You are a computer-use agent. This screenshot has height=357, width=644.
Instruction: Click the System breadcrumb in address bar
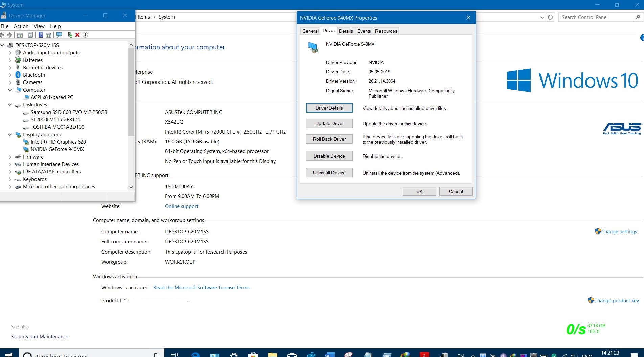click(167, 17)
